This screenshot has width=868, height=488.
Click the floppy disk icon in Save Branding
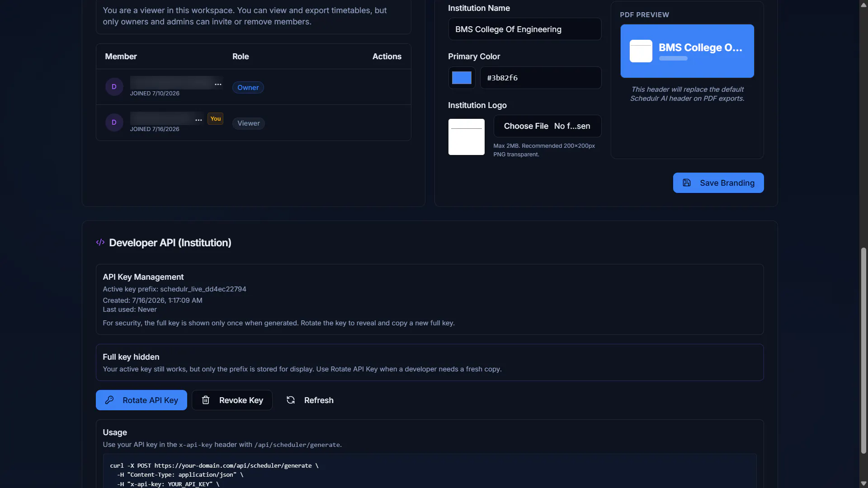(x=686, y=183)
